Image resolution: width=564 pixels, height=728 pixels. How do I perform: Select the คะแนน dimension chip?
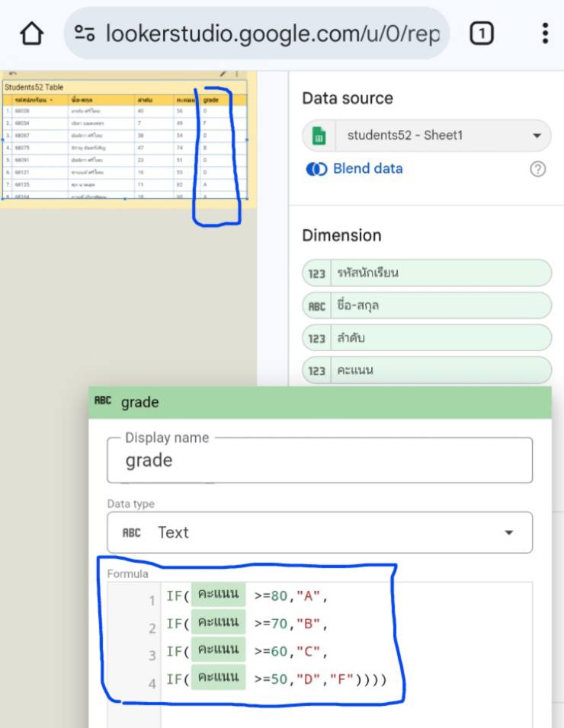[426, 371]
